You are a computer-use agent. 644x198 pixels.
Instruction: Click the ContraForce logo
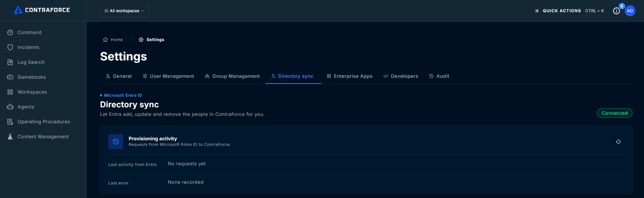tap(41, 10)
